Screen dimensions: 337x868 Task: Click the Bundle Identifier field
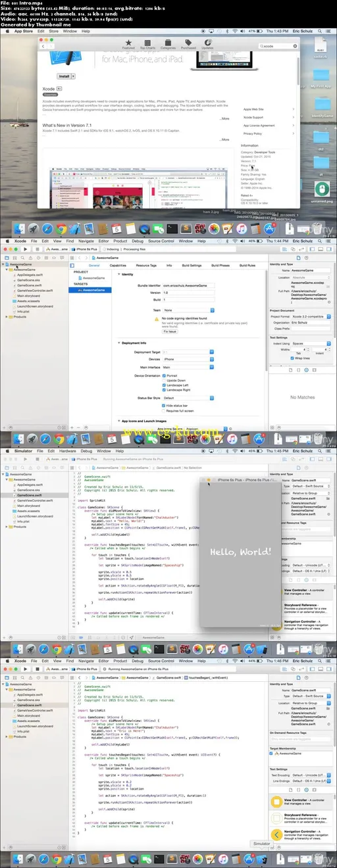(189, 286)
